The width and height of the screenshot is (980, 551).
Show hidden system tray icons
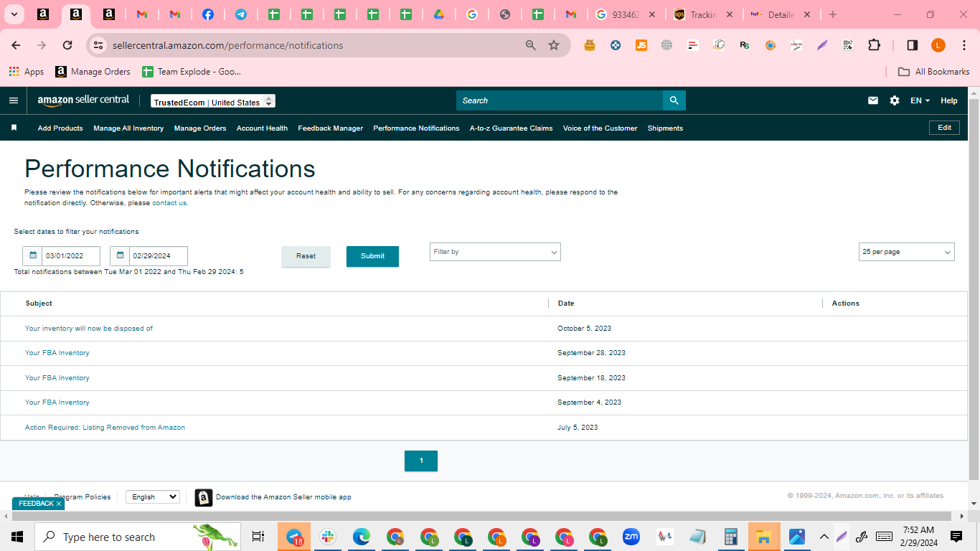[x=824, y=537]
